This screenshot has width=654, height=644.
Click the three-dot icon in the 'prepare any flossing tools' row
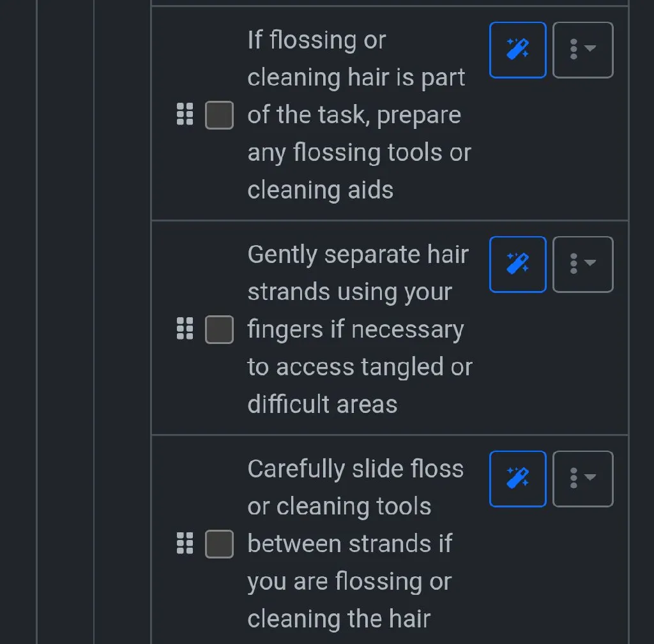pos(574,50)
